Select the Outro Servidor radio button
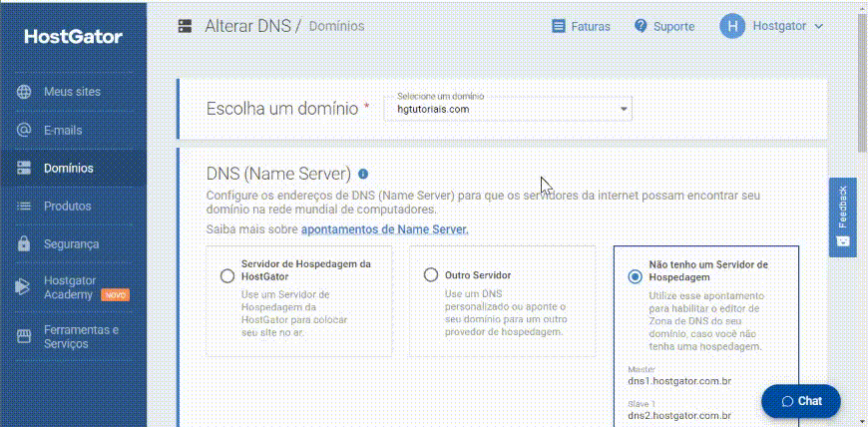This screenshot has width=868, height=427. [x=431, y=275]
